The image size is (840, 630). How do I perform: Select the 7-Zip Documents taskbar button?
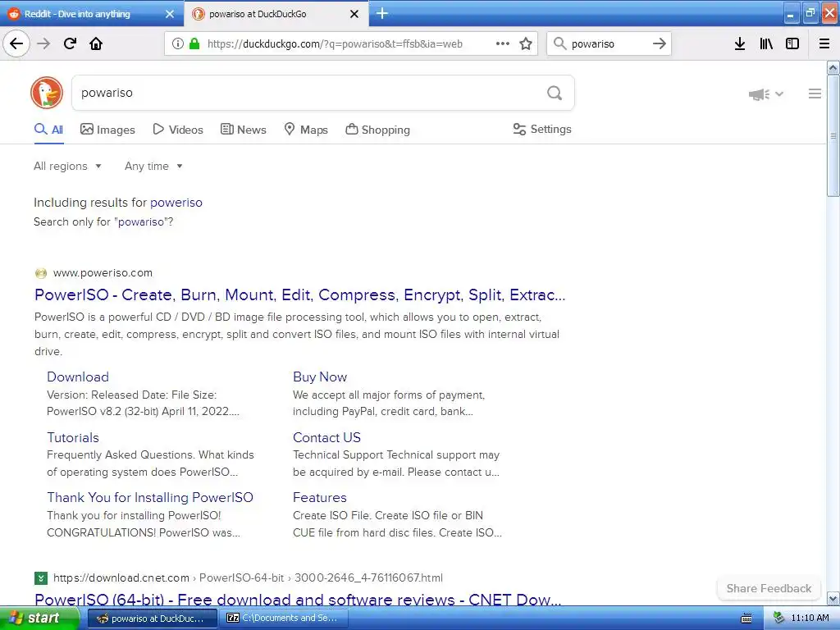point(285,619)
